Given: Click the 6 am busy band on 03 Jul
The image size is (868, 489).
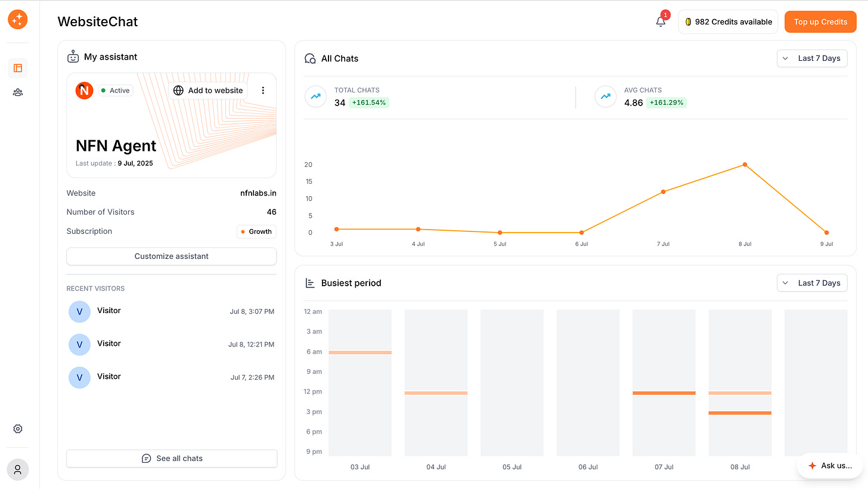Looking at the screenshot, I should [x=360, y=352].
